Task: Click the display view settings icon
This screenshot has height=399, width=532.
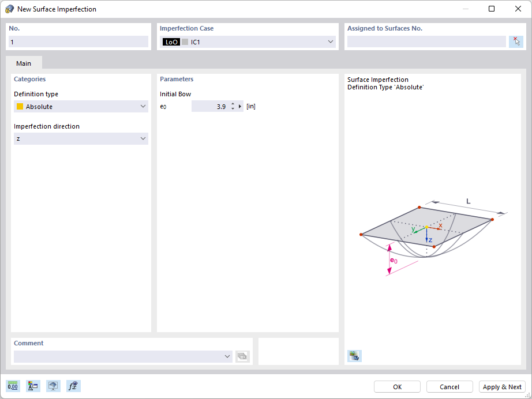Action: (53, 386)
